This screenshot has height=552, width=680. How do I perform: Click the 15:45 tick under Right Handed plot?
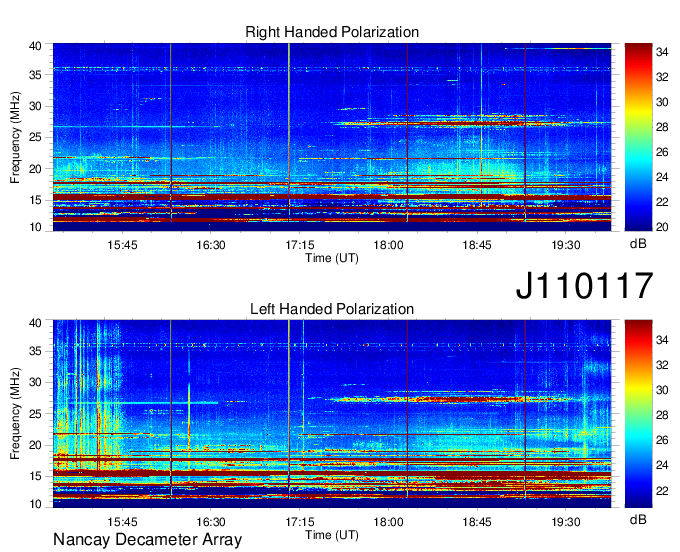coord(122,245)
